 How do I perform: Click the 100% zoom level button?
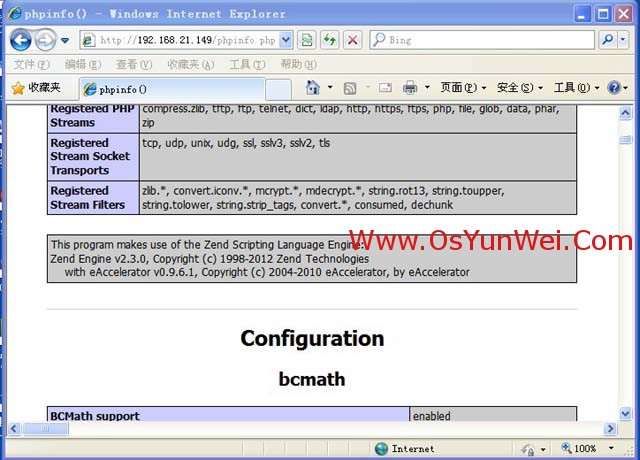(x=579, y=449)
